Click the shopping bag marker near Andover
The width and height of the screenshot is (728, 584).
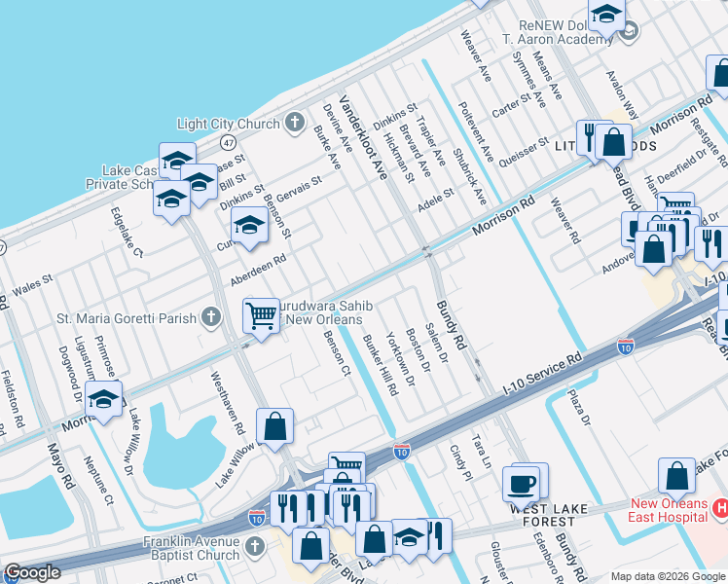coord(654,250)
